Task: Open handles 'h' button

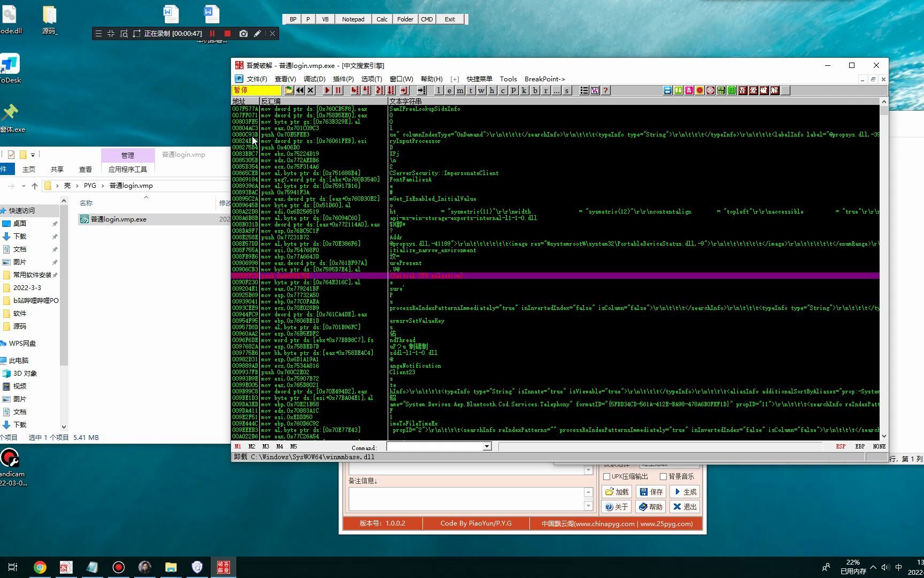Action: click(492, 90)
